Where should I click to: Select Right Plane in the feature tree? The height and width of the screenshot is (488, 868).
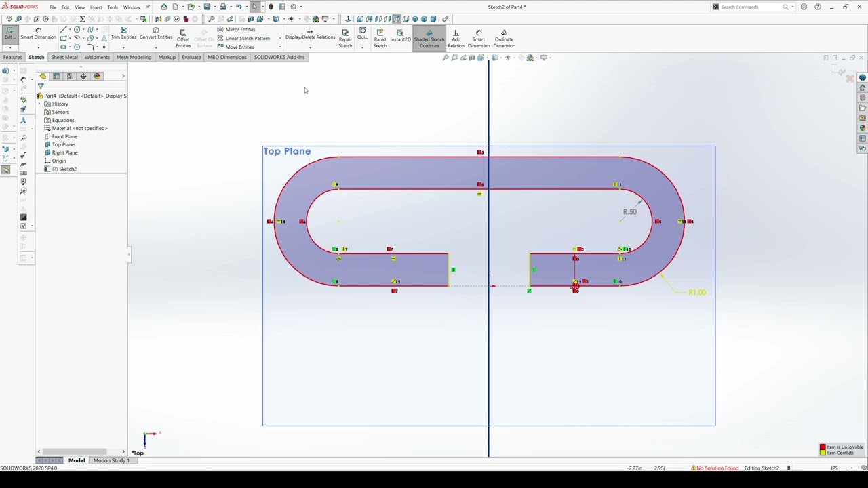tap(64, 152)
